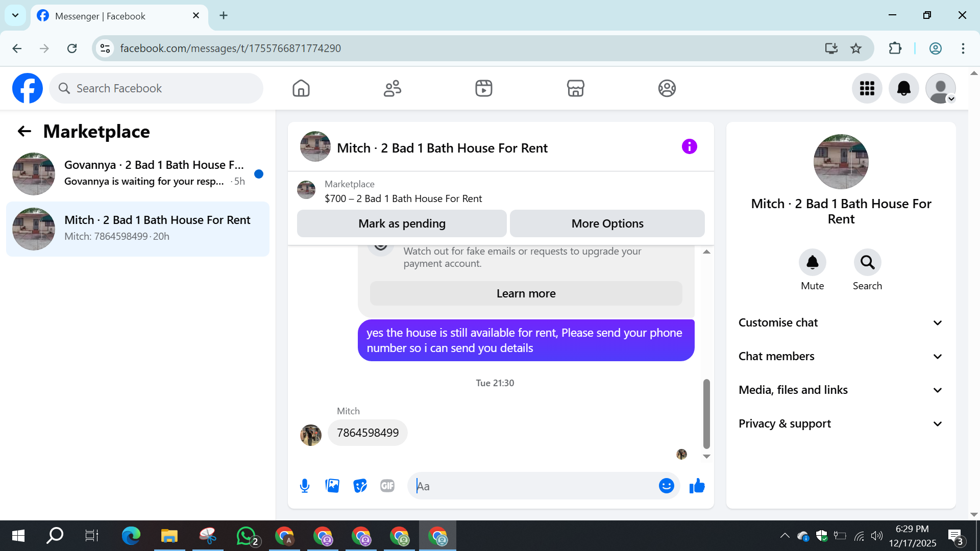Click the chat scrollbar thumb

[x=706, y=413]
